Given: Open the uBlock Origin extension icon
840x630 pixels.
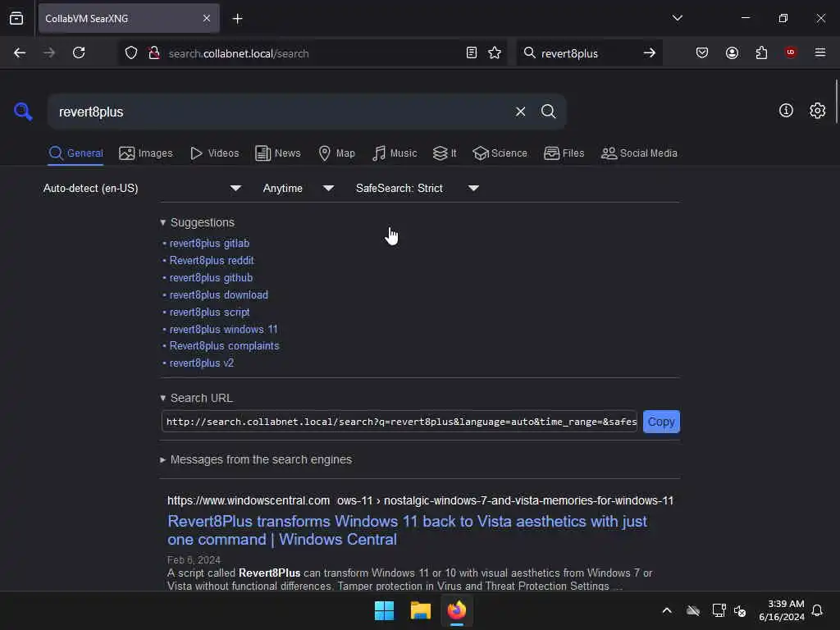Looking at the screenshot, I should click(x=790, y=52).
